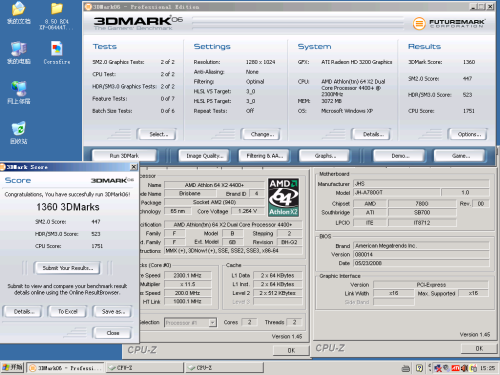Click the volume speaker tray icon
Viewport: 500px width, 375px height.
[464, 368]
